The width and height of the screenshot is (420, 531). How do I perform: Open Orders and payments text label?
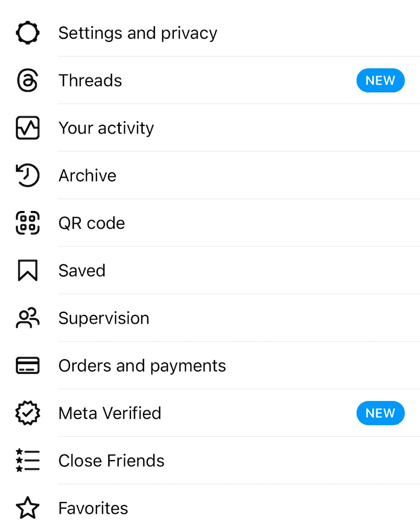142,365
